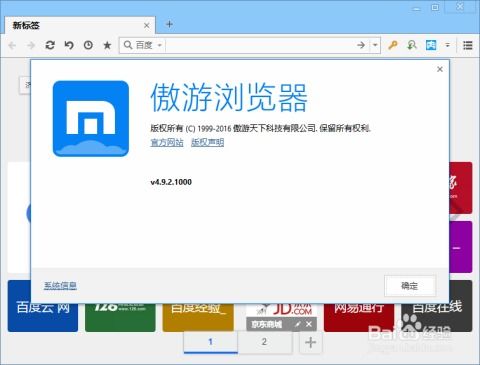Image resolution: width=480 pixels, height=365 pixels.
Task: Close the about dialog with X
Action: click(x=440, y=69)
